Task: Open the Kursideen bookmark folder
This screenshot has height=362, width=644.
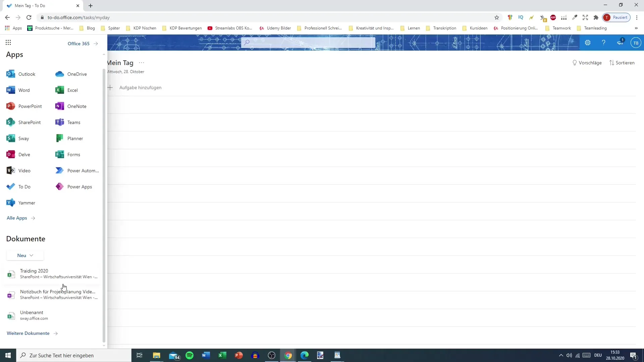Action: tap(475, 28)
